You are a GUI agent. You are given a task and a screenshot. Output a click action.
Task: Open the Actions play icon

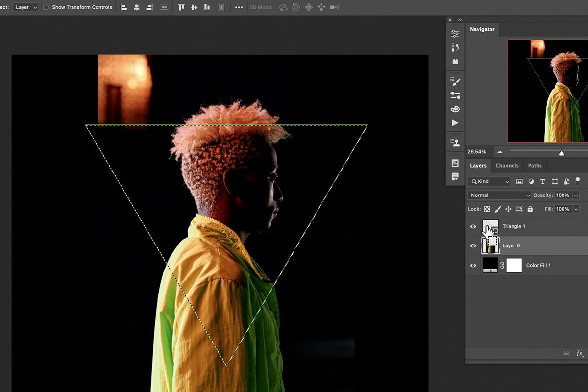[455, 123]
